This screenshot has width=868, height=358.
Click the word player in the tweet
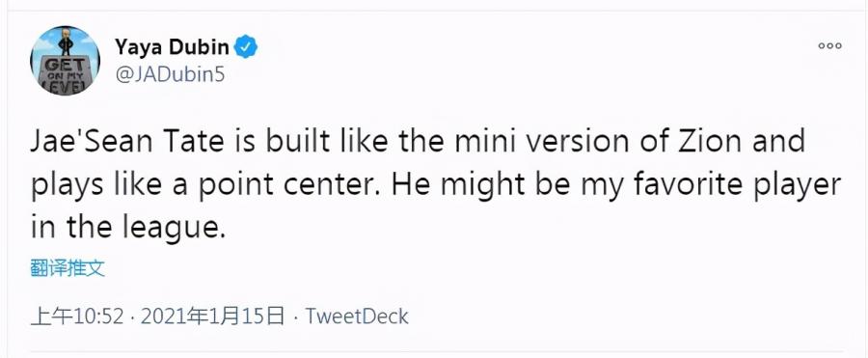800,185
